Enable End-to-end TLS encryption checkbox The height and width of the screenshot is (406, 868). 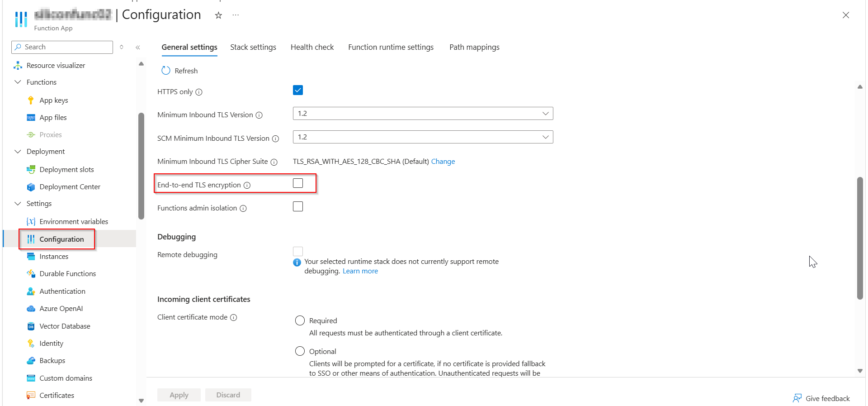(298, 183)
